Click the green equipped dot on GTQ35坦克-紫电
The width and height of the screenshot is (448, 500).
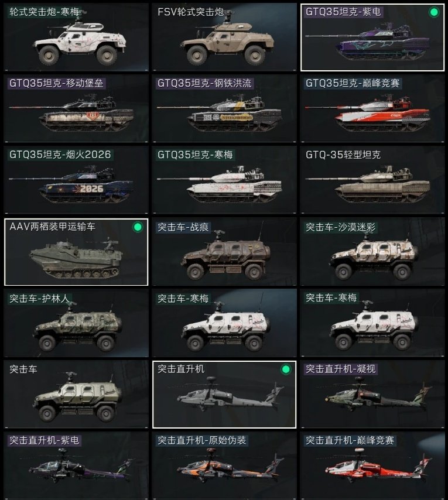(x=434, y=12)
